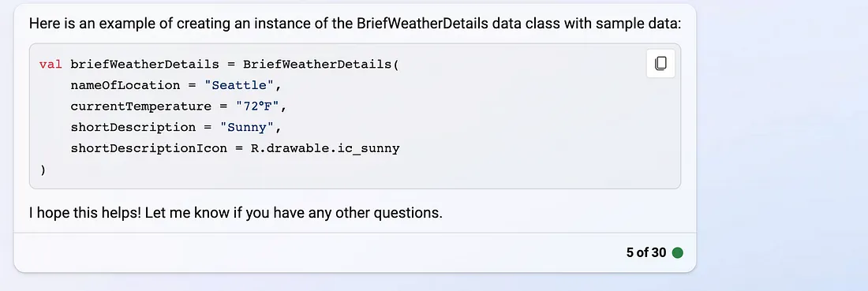Click the shortDescriptionIcon parameter name

149,149
